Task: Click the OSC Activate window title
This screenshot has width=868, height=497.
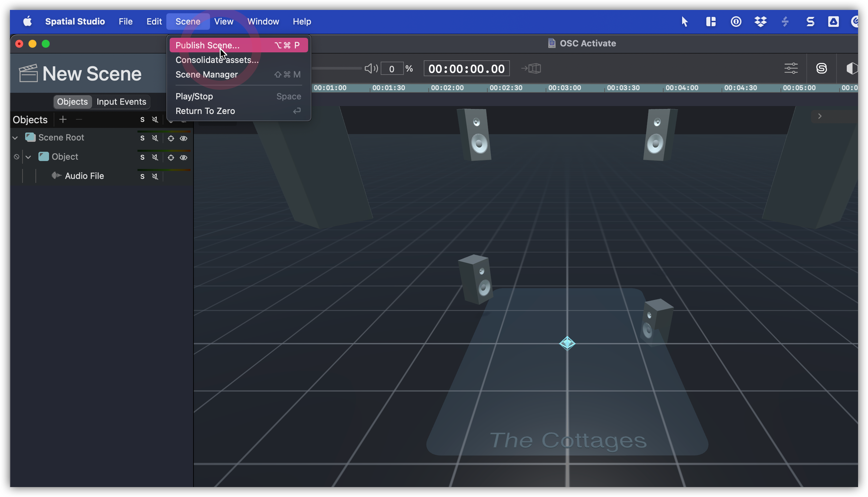Action: click(587, 43)
